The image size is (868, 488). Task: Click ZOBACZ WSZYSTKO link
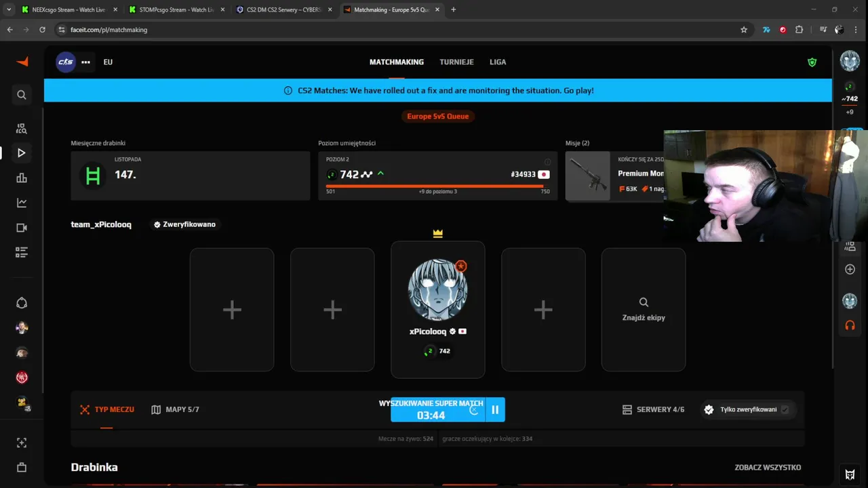tap(768, 467)
